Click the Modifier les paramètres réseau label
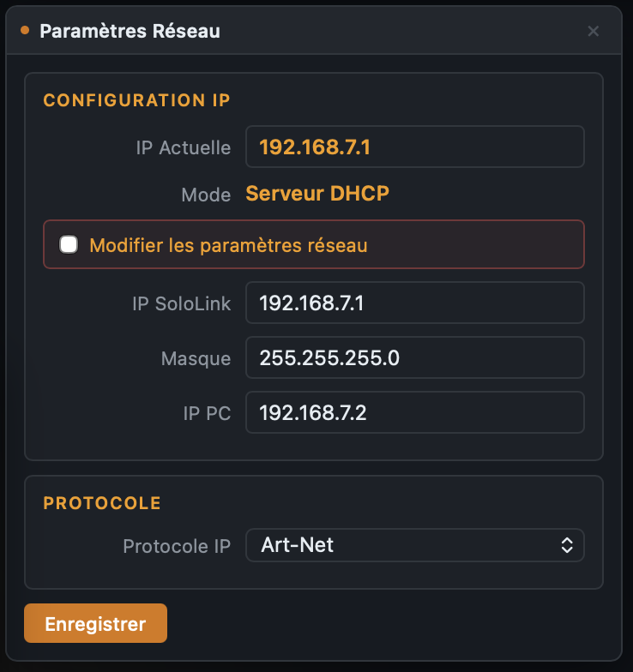The width and height of the screenshot is (633, 672). pyautogui.click(x=228, y=245)
